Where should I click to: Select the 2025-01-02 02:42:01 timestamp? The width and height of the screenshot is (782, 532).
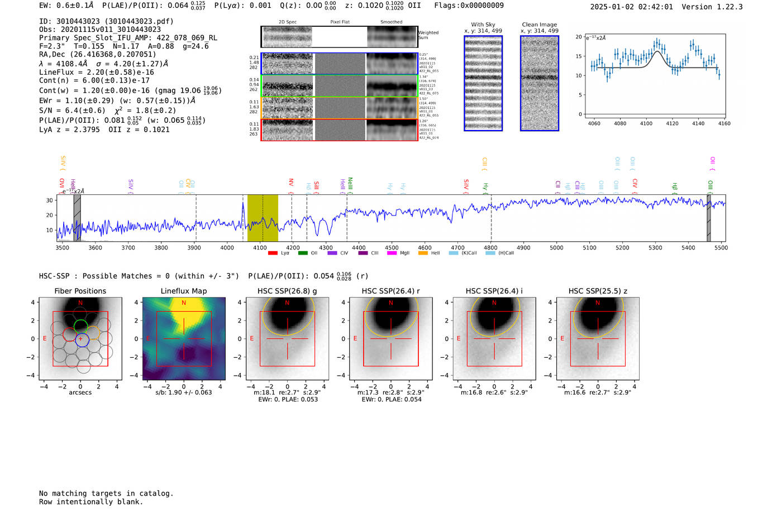[x=632, y=7]
